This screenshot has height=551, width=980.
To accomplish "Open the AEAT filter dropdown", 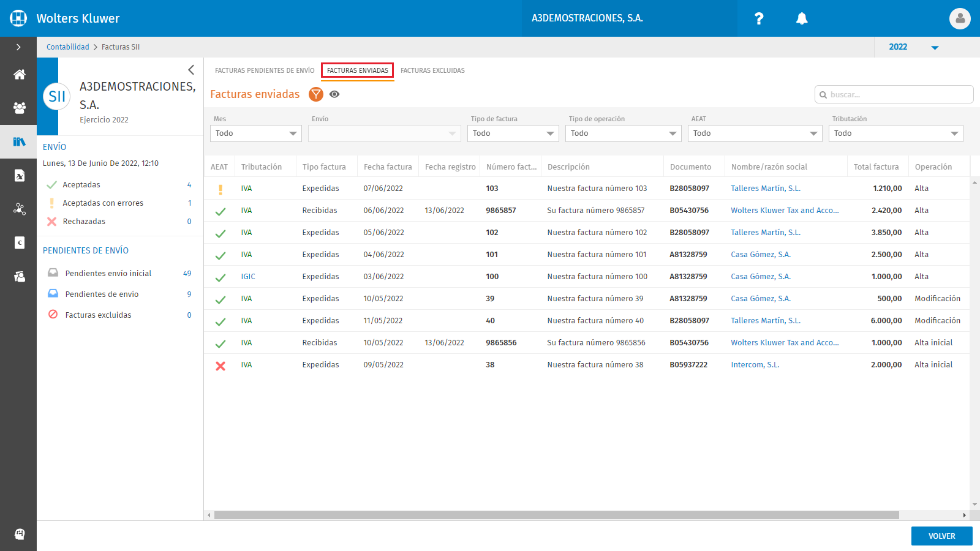I will coord(755,133).
